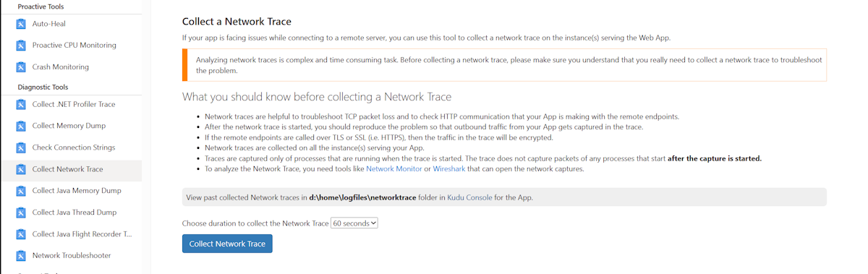
Task: Select Check Connection Strings tool
Action: pos(71,147)
